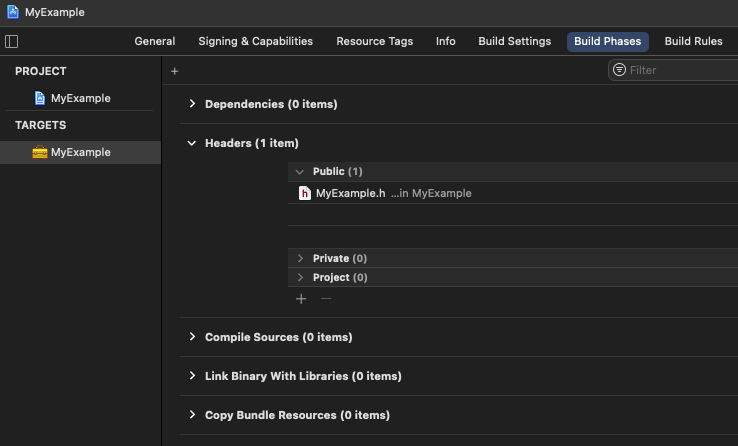Expand Copy Bundle Resources phase
Viewport: 738px width, 446px height.
[192, 415]
